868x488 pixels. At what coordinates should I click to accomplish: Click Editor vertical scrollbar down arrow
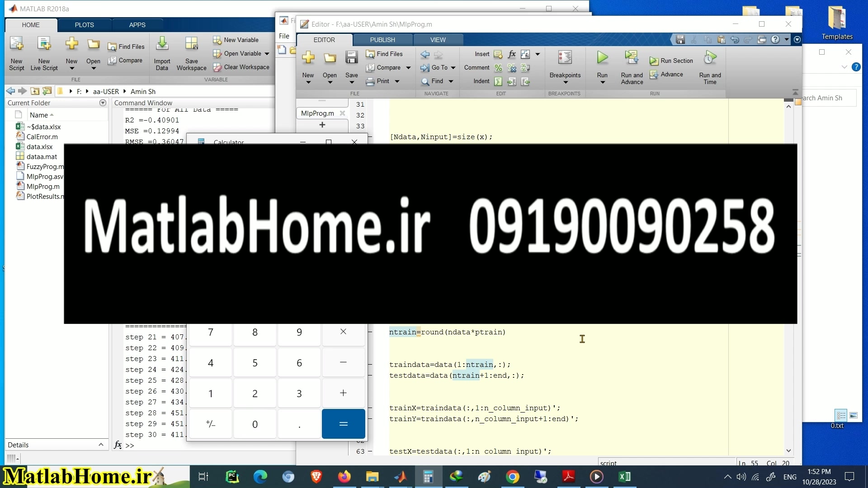tap(788, 450)
